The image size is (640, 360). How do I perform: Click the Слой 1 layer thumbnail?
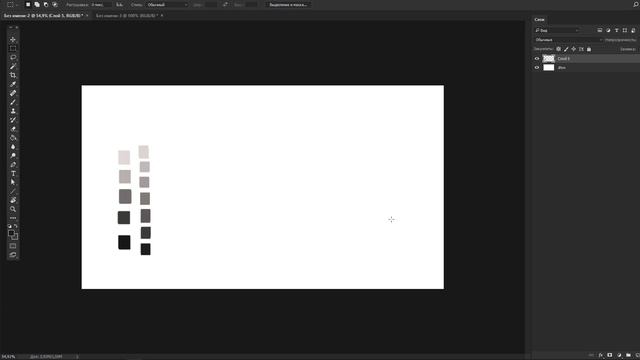pos(549,59)
